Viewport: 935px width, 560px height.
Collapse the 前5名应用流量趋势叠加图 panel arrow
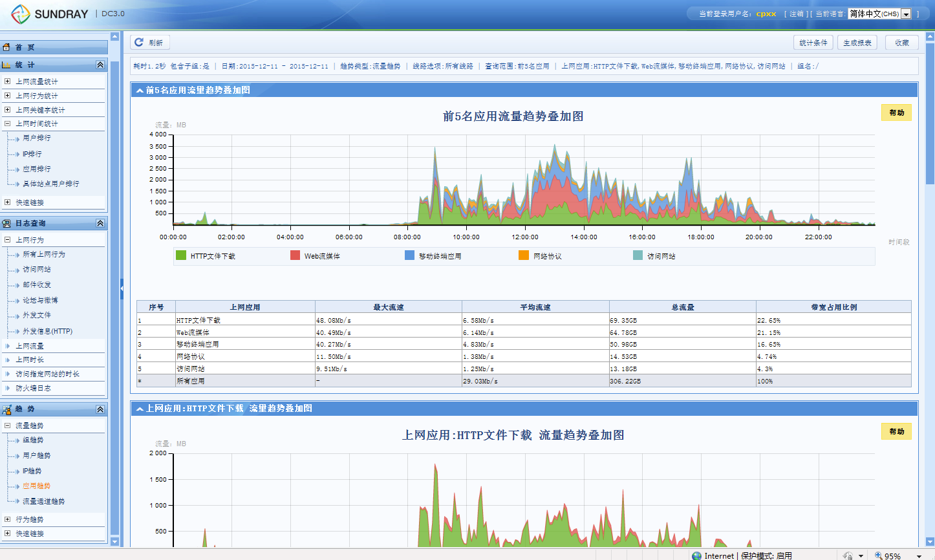point(139,91)
